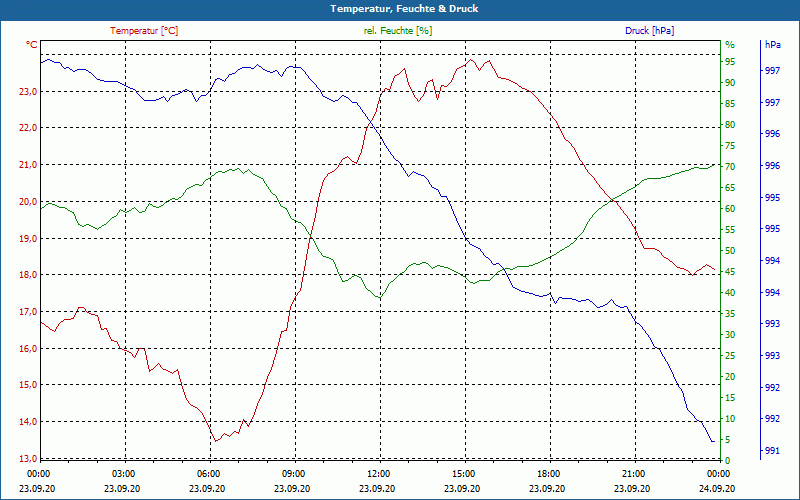Click the "23,0" temperature axis tick
800x500 pixels.
pos(29,92)
